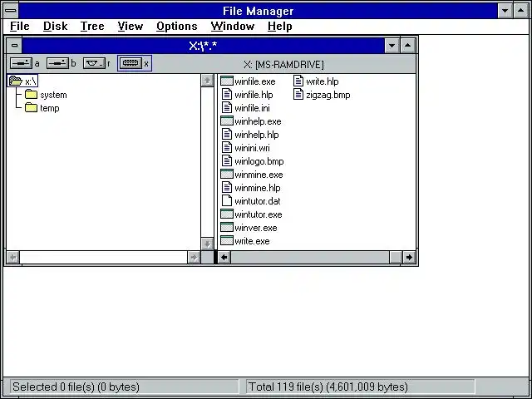Screen dimensions: 532x399
Task: Select the system folder icon
Action: [31, 95]
